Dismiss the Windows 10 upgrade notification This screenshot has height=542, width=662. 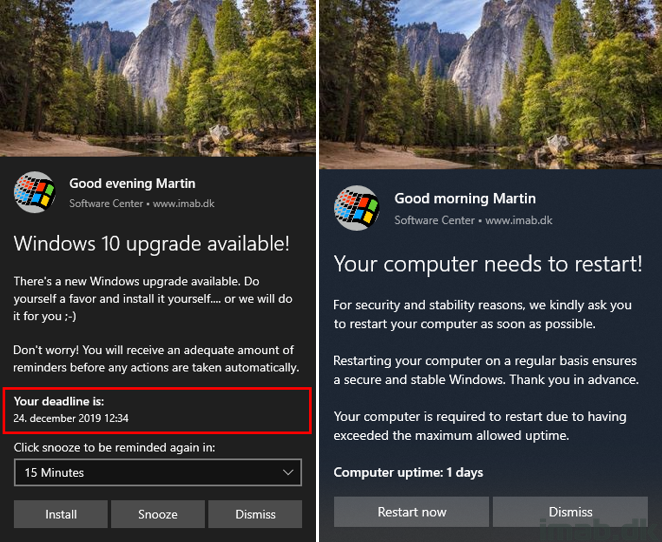255,514
